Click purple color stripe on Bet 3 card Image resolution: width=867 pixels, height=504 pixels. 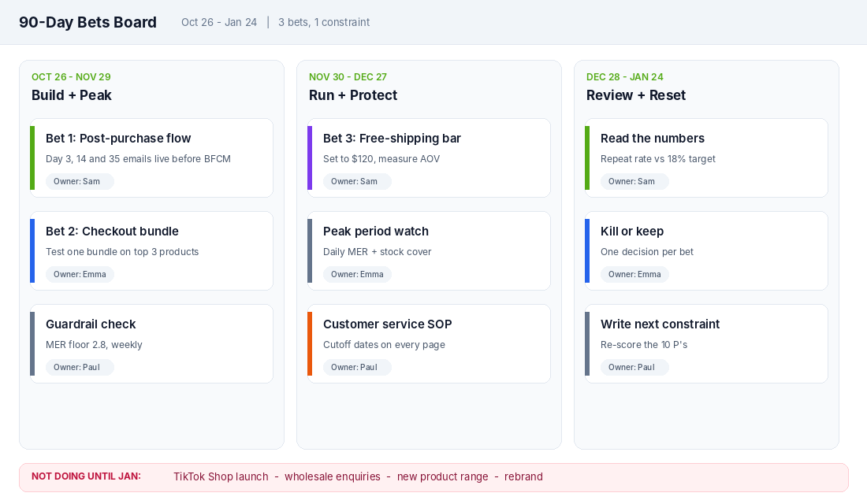pyautogui.click(x=311, y=158)
